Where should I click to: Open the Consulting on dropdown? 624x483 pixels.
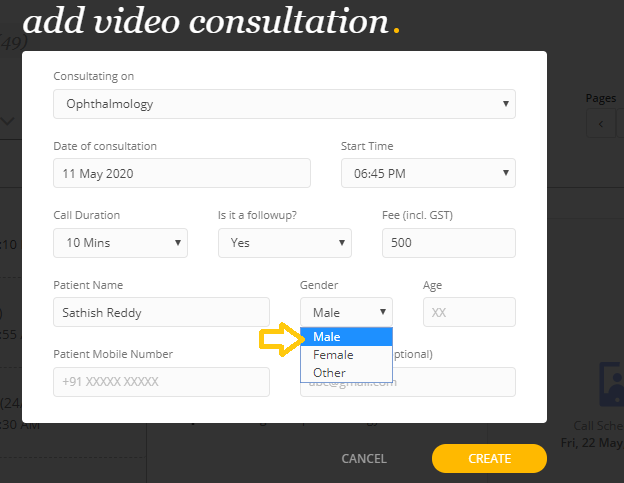pyautogui.click(x=284, y=104)
